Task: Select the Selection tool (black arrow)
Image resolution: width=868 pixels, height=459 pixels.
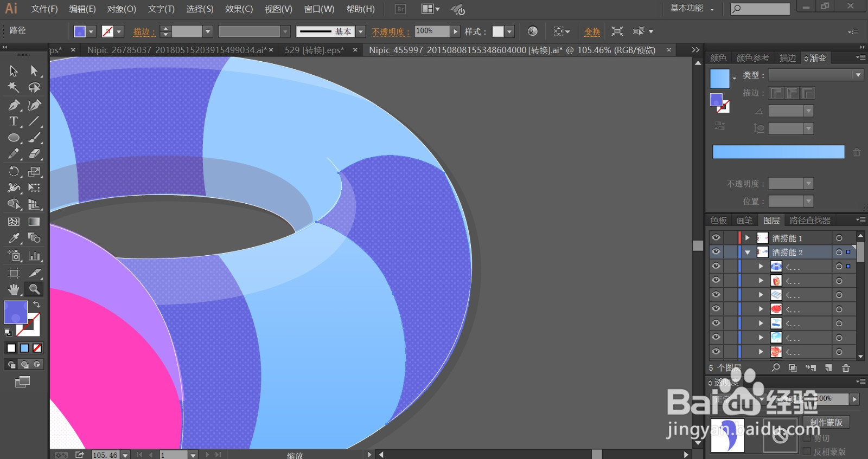Action: coord(14,71)
